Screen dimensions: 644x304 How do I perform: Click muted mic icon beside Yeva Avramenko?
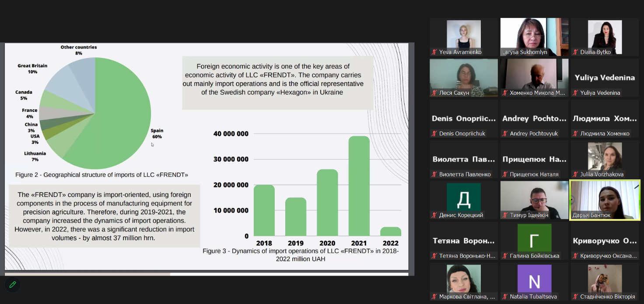pyautogui.click(x=434, y=52)
